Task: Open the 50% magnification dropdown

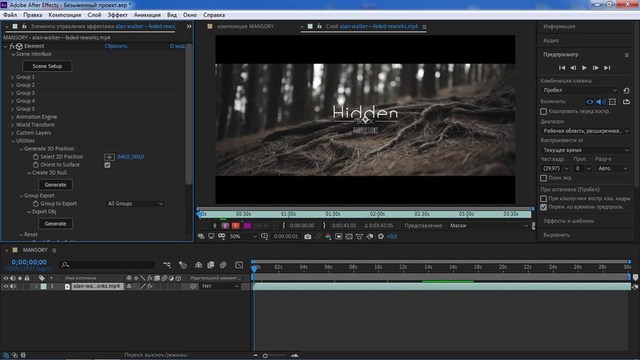Action: 243,236
